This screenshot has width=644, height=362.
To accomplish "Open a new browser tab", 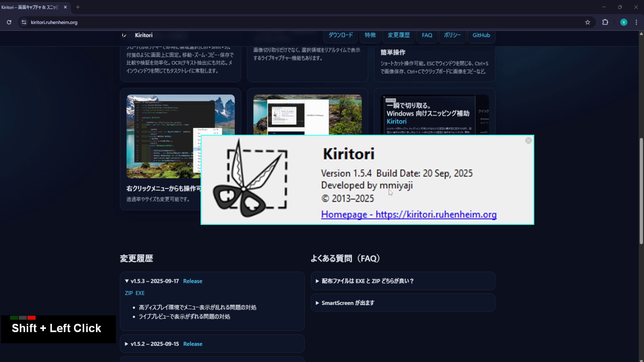I will coord(78,7).
